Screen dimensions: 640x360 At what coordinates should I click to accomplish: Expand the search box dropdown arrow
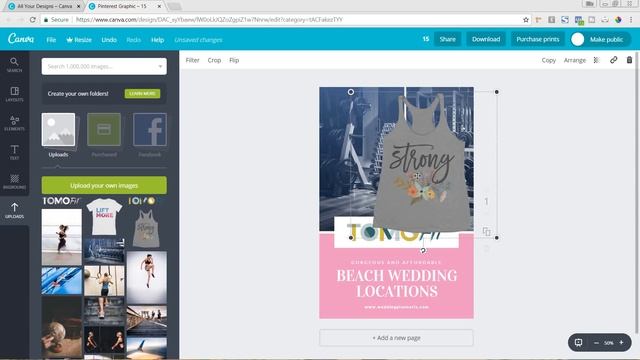click(160, 67)
